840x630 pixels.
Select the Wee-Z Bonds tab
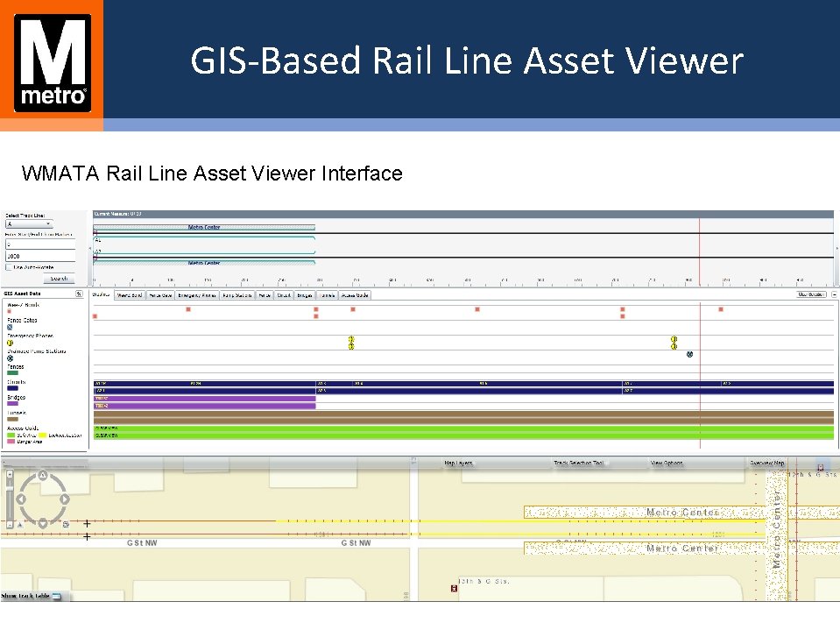click(129, 295)
